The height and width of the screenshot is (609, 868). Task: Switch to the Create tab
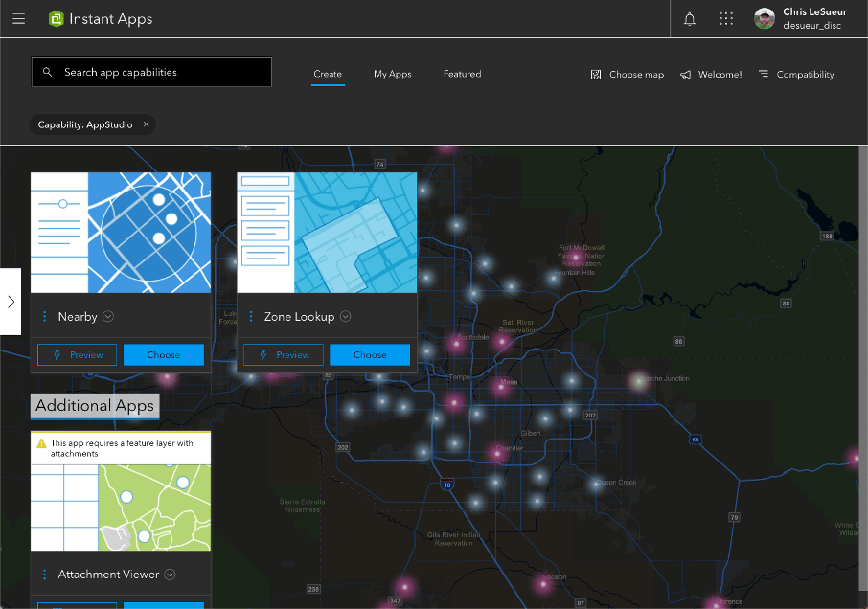pyautogui.click(x=328, y=74)
